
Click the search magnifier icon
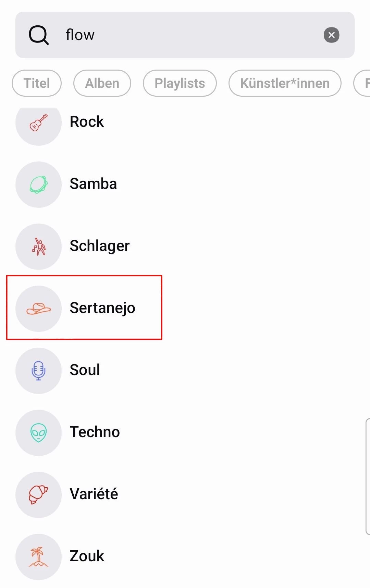pos(39,35)
